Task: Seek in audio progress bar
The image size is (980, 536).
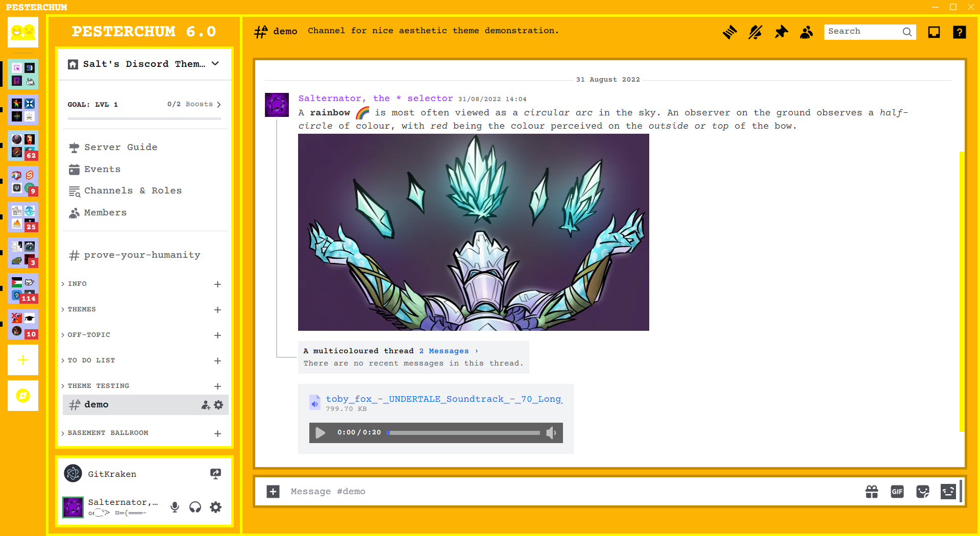Action: pyautogui.click(x=463, y=433)
